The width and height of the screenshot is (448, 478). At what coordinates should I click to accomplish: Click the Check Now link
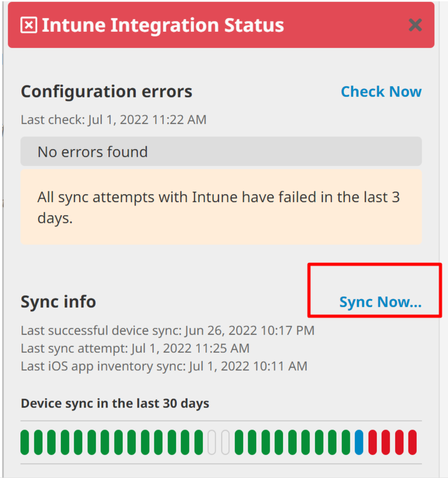tap(381, 91)
